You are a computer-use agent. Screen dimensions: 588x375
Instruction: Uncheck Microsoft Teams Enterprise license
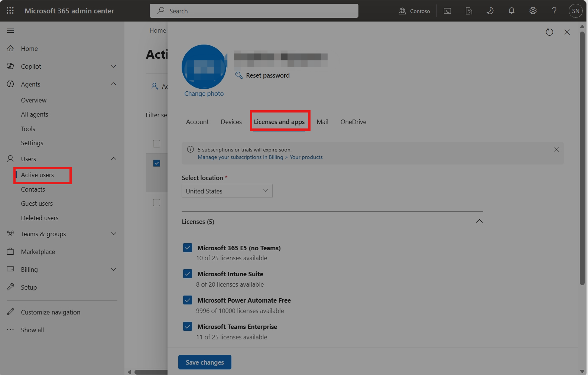[x=188, y=326]
